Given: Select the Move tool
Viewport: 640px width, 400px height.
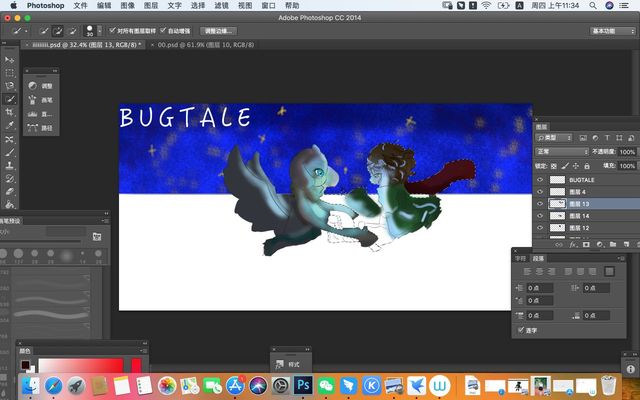Looking at the screenshot, I should (x=10, y=59).
